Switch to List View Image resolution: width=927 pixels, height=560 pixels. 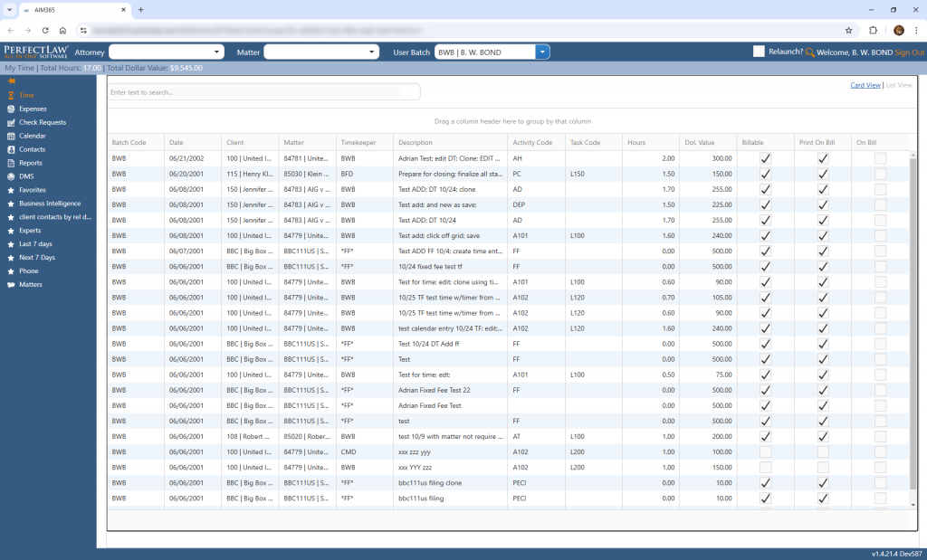[x=899, y=85]
